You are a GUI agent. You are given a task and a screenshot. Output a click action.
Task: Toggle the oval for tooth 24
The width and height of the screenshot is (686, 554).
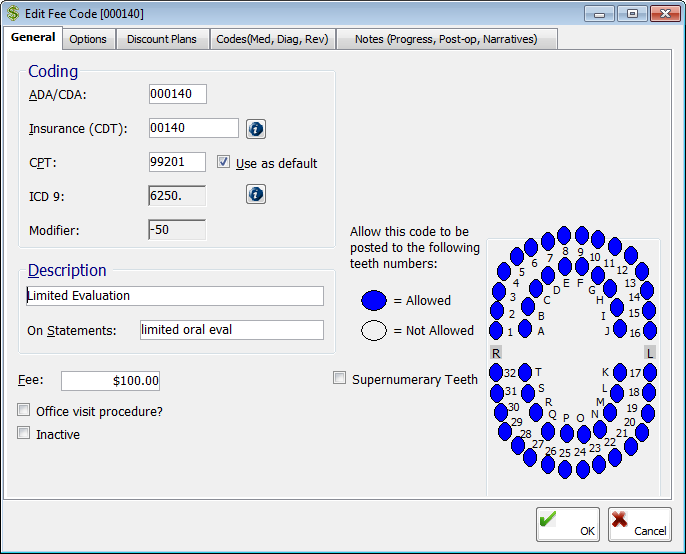tap(583, 470)
